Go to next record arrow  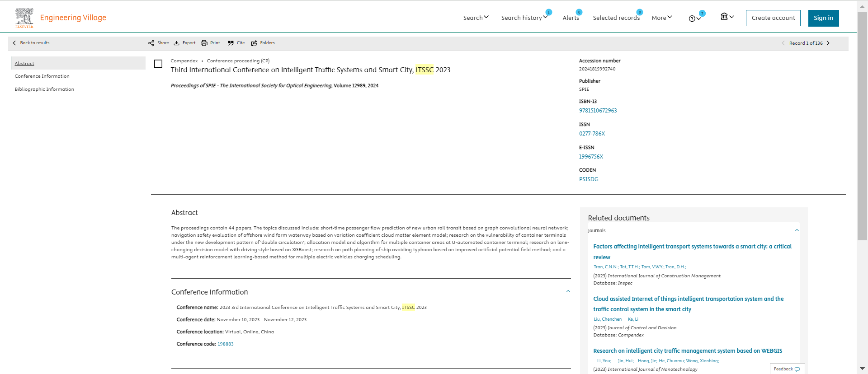click(828, 43)
